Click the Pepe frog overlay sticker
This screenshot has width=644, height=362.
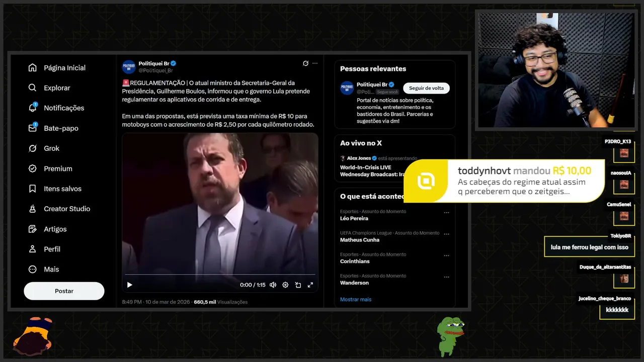click(450, 336)
